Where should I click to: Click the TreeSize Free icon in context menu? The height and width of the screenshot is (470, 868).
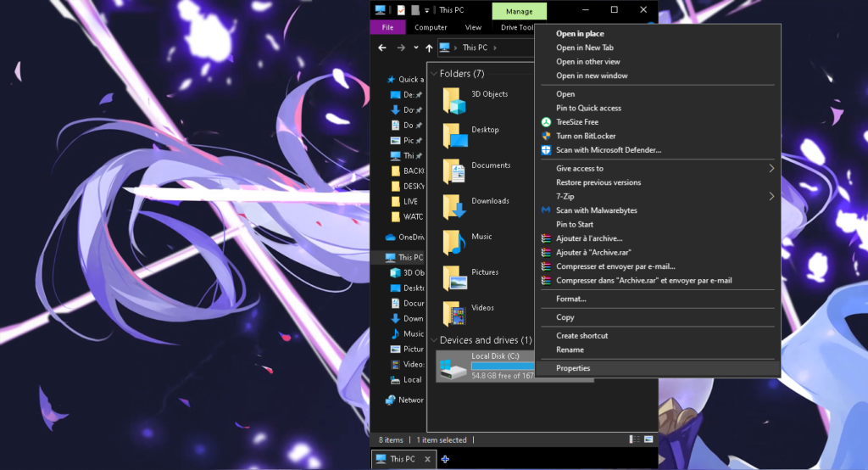click(546, 122)
